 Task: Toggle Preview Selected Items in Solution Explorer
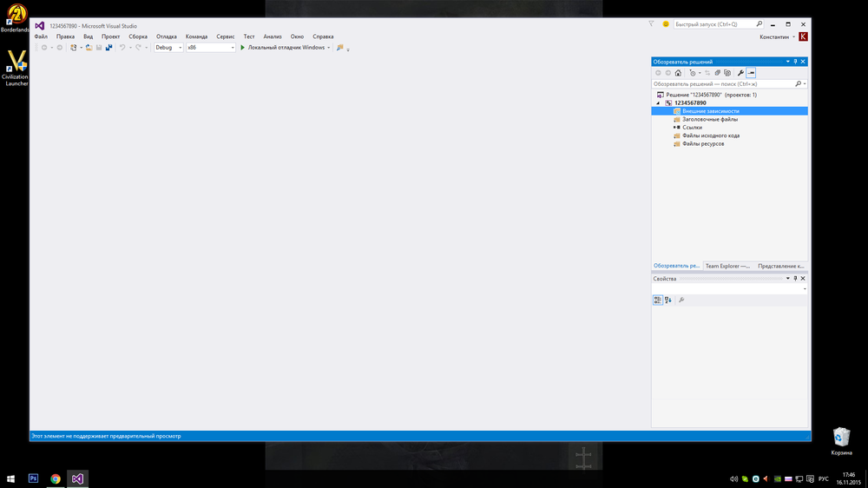[x=751, y=73]
